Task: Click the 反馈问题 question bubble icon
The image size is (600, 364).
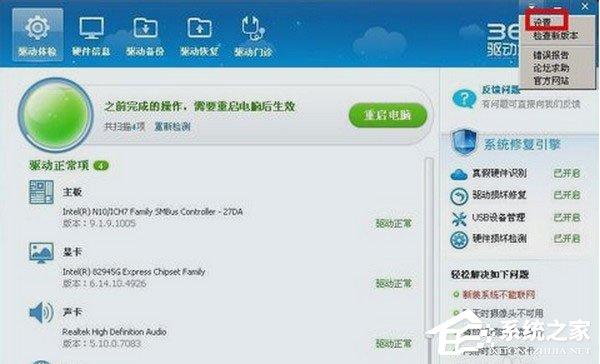Action: [464, 98]
